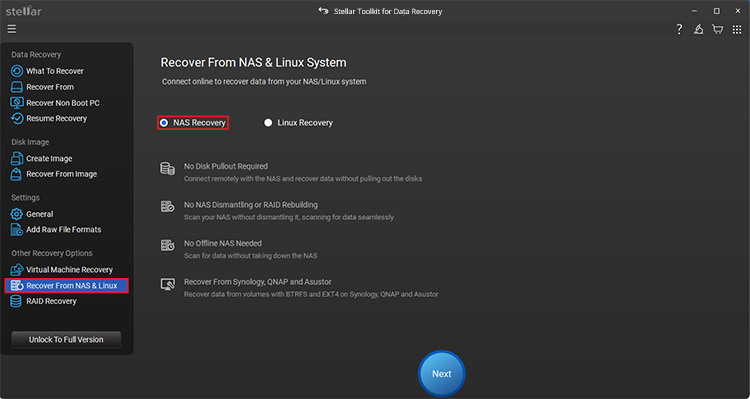This screenshot has width=750, height=399.
Task: Click the Create Image icon
Action: point(17,158)
